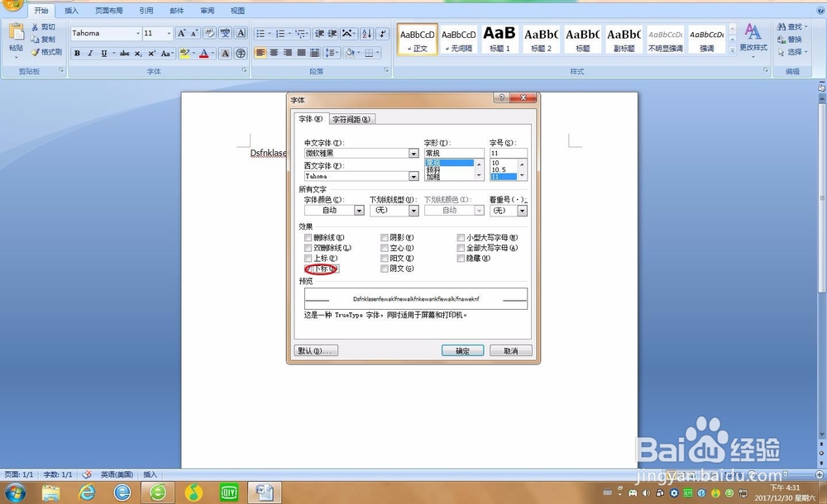Apply yellow text highlight color
The height and width of the screenshot is (504, 827).
pyautogui.click(x=185, y=53)
